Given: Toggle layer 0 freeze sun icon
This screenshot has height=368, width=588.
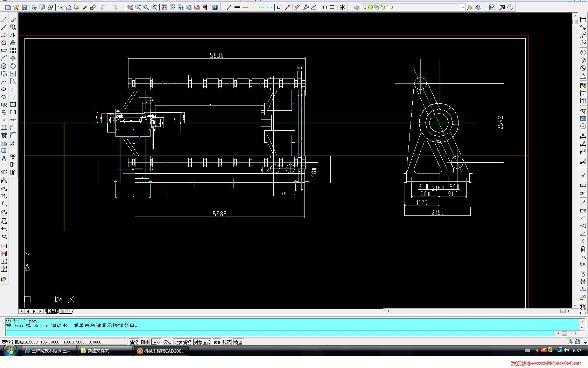Looking at the screenshot, I should point(370,7).
